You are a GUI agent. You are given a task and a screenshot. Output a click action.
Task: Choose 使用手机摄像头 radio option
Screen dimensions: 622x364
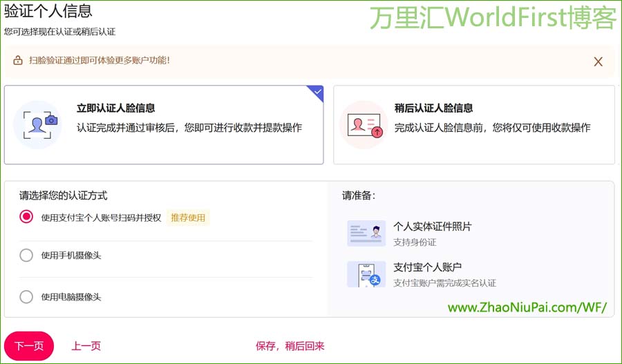tap(26, 255)
